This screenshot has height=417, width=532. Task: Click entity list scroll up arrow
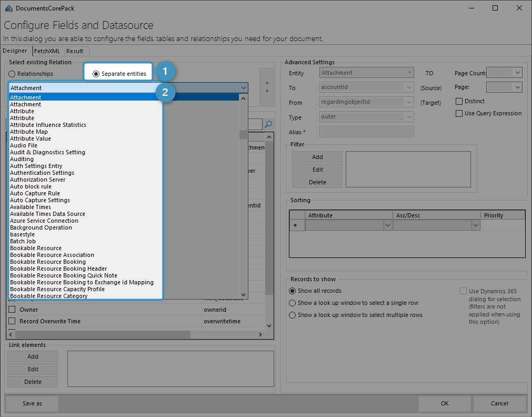[243, 98]
